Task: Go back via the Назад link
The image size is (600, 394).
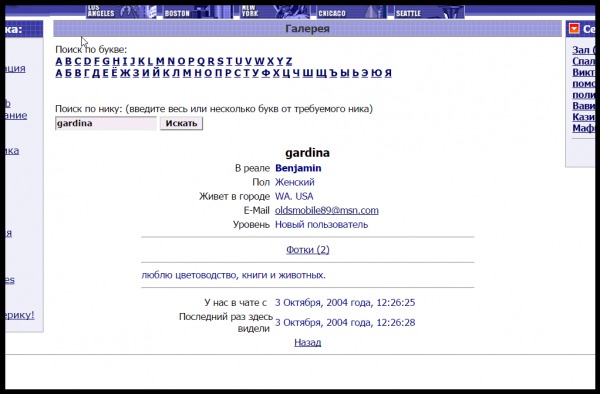Action: (308, 342)
